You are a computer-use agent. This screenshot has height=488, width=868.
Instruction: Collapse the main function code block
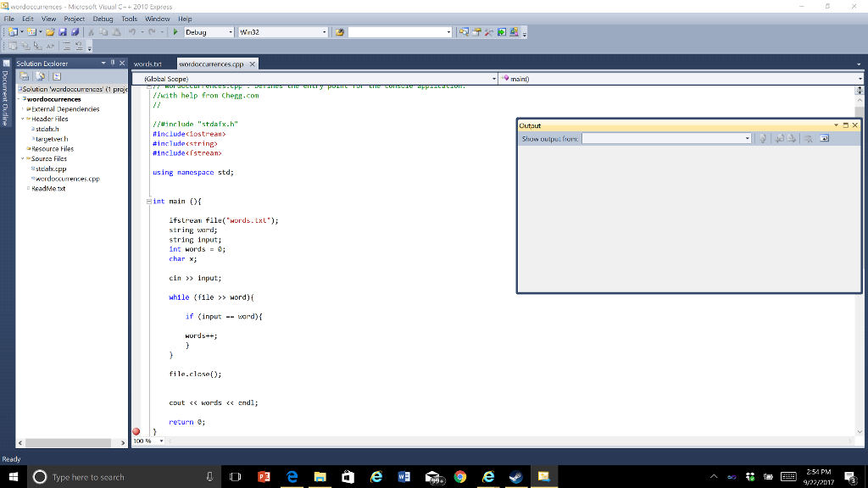click(x=150, y=201)
